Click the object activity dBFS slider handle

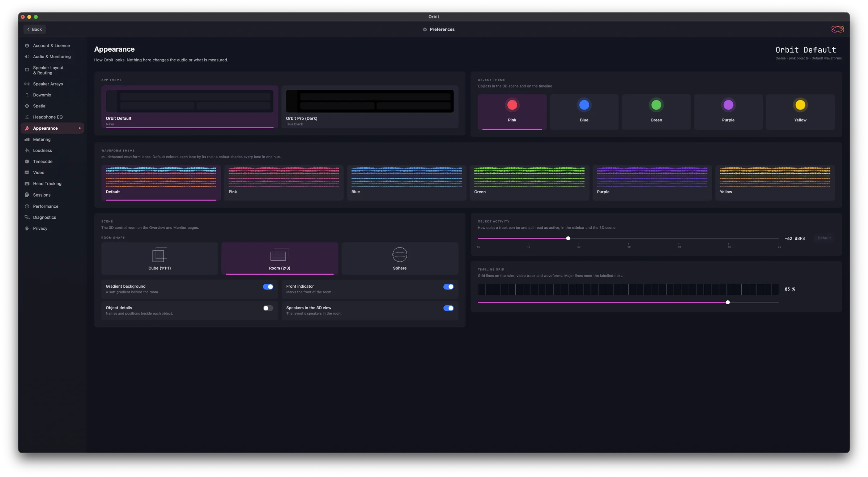[568, 238]
